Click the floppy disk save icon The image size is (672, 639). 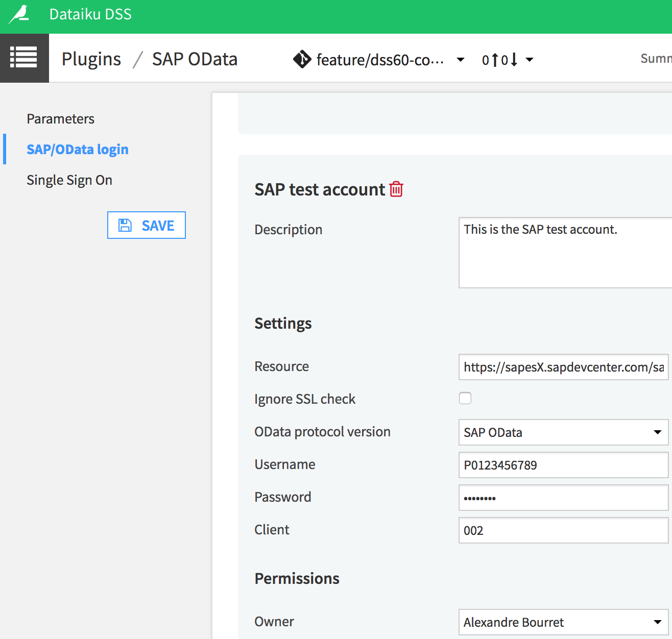pos(125,226)
